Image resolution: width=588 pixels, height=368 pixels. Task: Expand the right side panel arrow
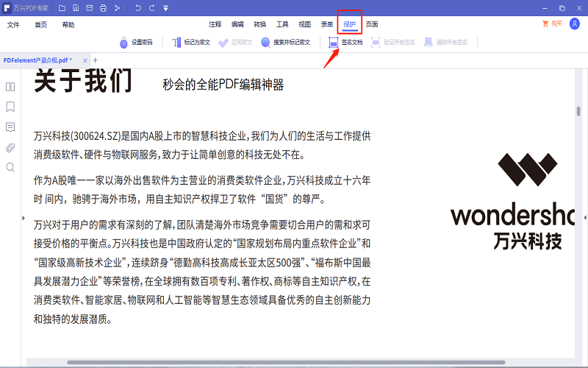584,217
